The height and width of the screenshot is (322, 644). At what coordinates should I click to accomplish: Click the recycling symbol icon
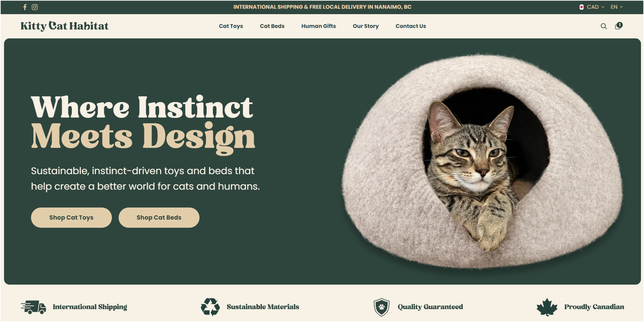click(x=210, y=307)
